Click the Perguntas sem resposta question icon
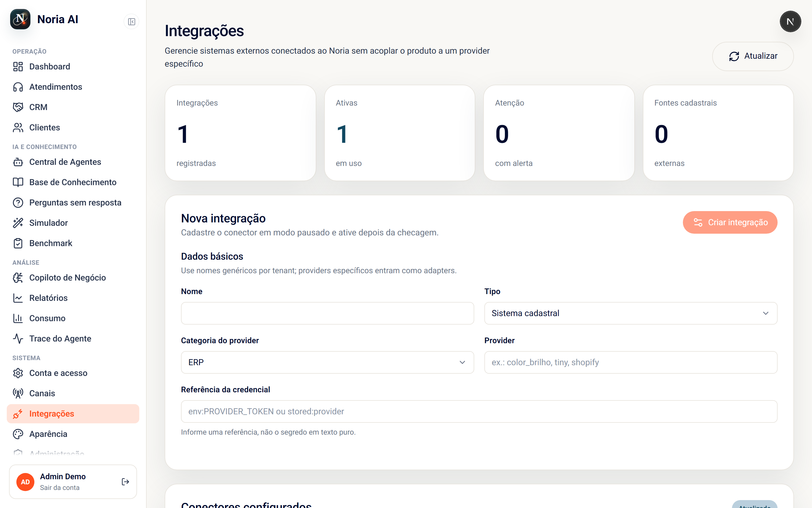 18,203
